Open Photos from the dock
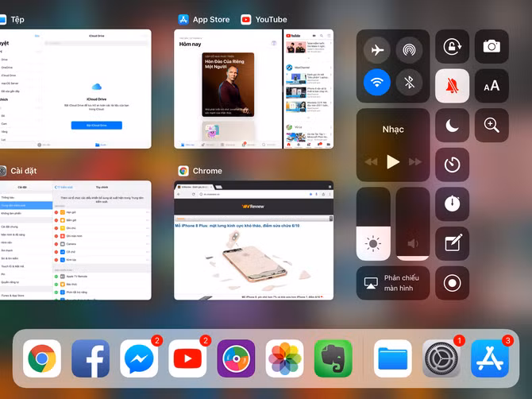 (x=285, y=358)
